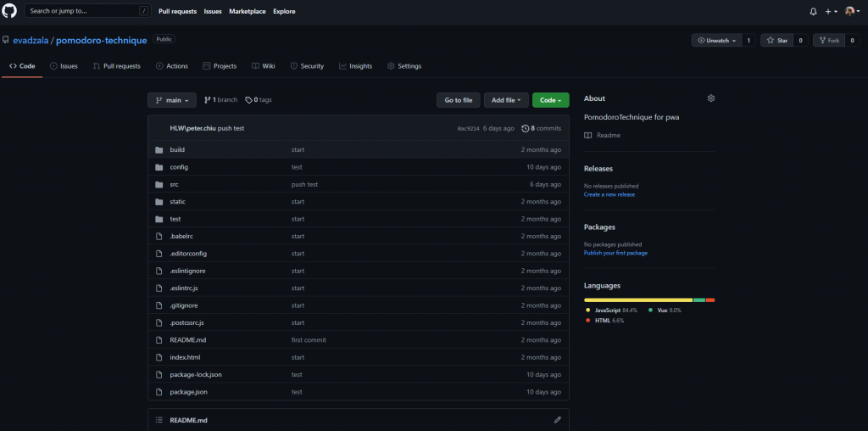Click the repository icon beside evadzala
The image size is (868, 431).
6,41
